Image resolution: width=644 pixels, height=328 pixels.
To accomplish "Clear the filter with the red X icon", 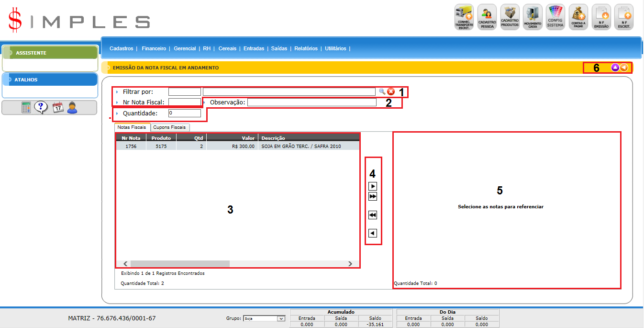I will click(391, 91).
